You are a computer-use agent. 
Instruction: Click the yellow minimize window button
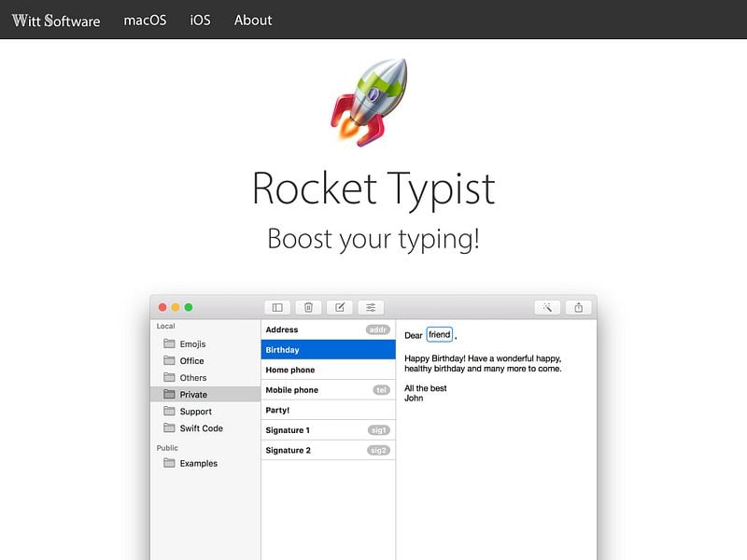176,308
